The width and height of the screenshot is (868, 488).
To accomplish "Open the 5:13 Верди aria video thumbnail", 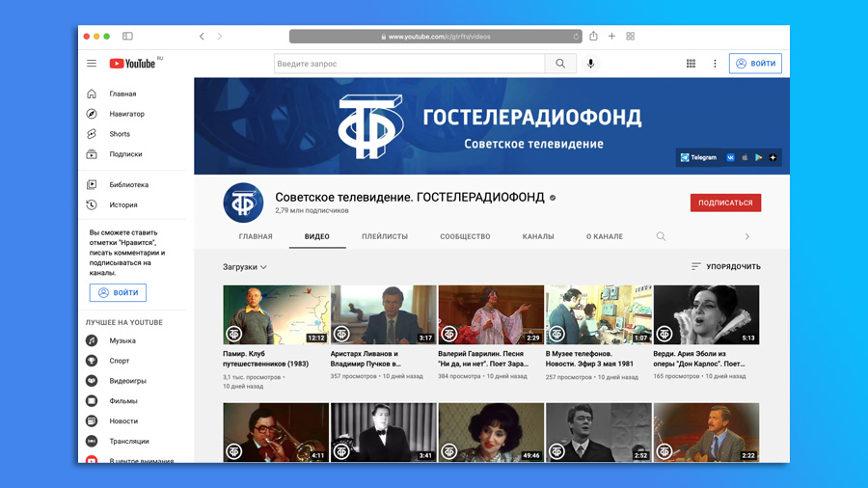I will [706, 314].
